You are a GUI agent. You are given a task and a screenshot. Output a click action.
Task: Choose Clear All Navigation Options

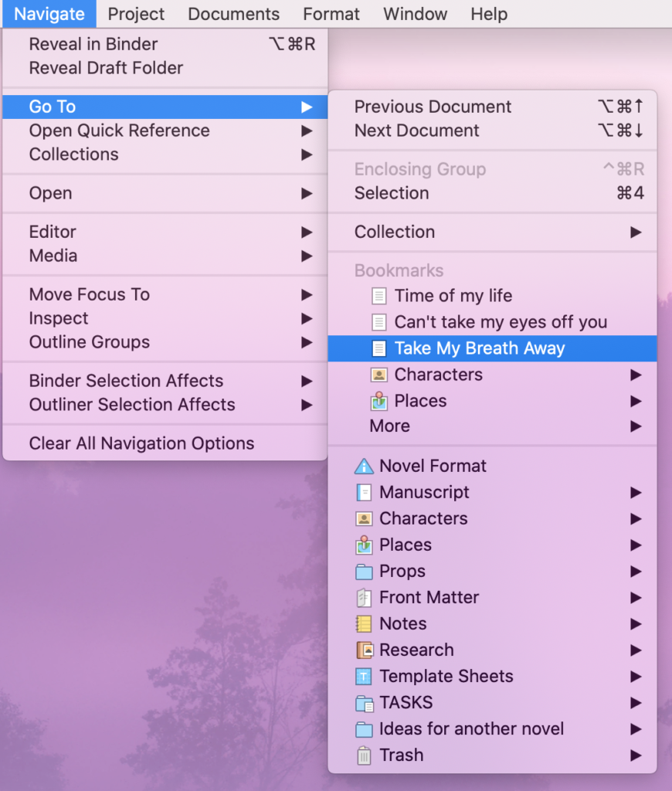coord(141,443)
